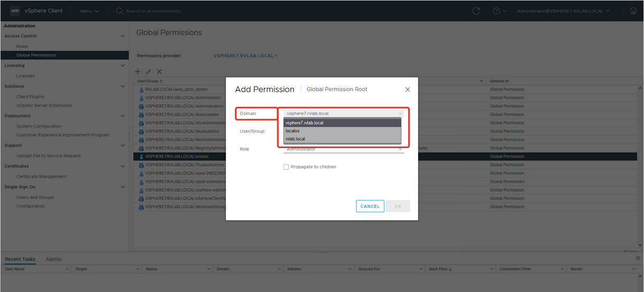
Task: Collapse the Access Control section
Action: point(123,36)
